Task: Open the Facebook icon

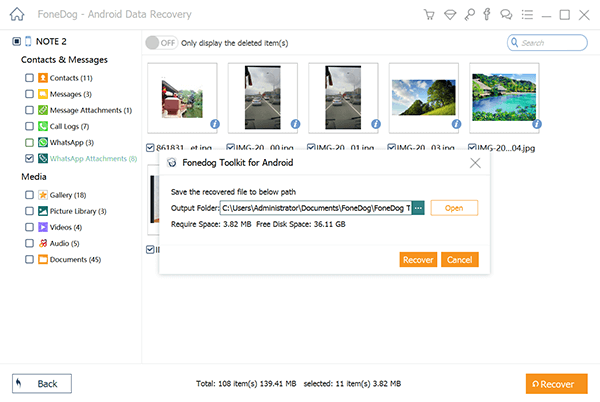Action: (487, 14)
